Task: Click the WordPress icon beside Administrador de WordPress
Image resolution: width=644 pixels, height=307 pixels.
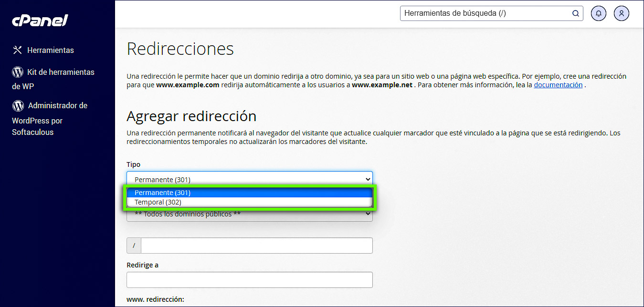Action: click(x=17, y=105)
